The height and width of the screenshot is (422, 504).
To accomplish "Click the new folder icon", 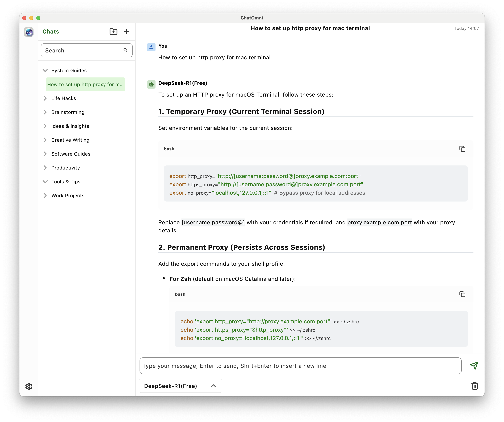I will click(x=113, y=31).
